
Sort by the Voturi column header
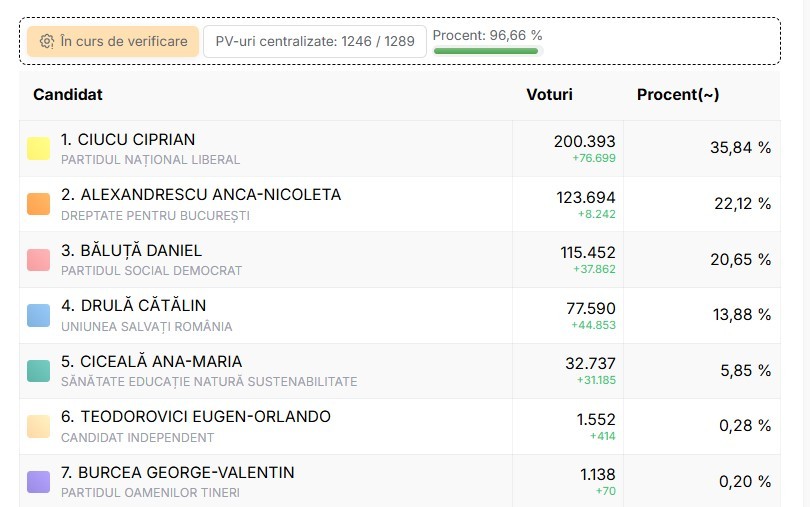coord(549,95)
